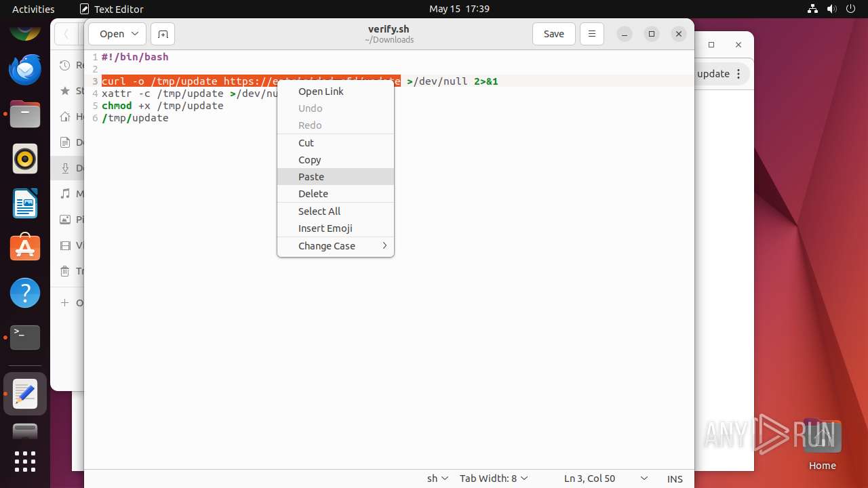Open Ubuntu Software from the dock
868x488 pixels.
coord(25,249)
